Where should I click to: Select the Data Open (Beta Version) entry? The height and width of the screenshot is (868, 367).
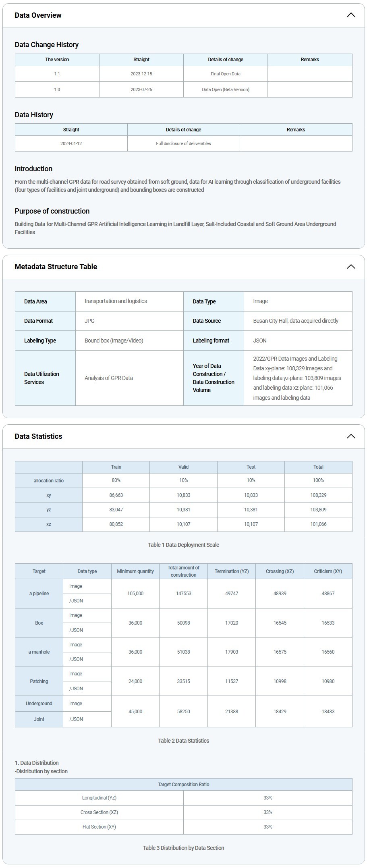pos(226,89)
